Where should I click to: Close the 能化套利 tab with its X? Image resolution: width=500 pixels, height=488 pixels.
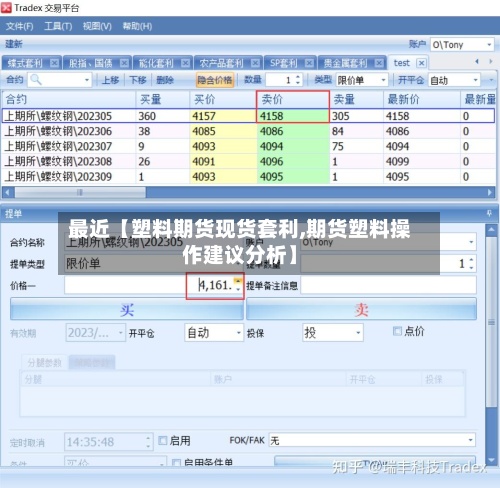[x=185, y=63]
